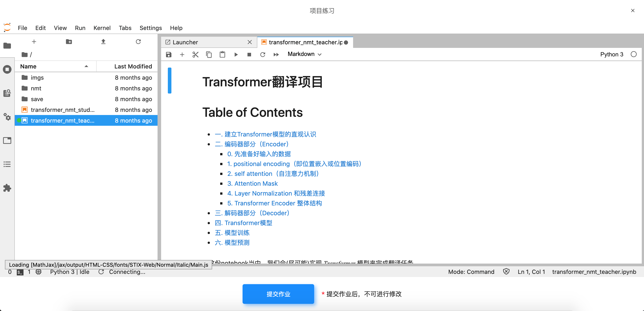Cut the selected cells
Screen dimensions: 644x311
point(195,54)
